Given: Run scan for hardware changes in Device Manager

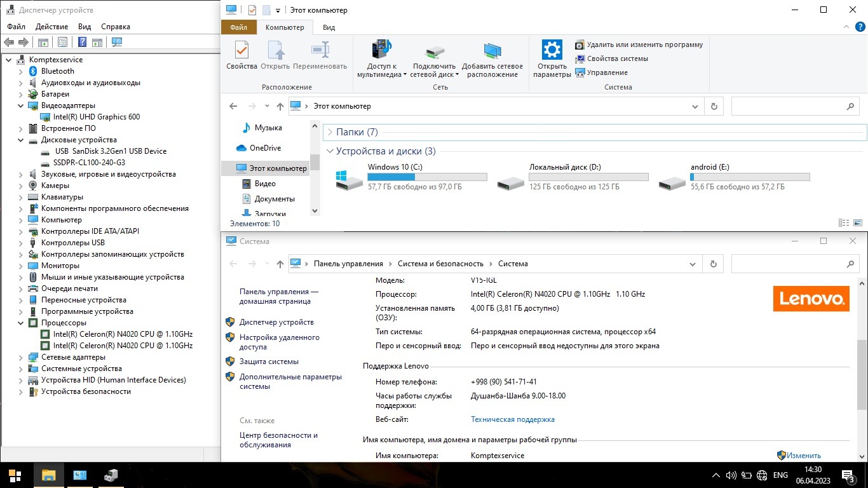Looking at the screenshot, I should point(116,42).
